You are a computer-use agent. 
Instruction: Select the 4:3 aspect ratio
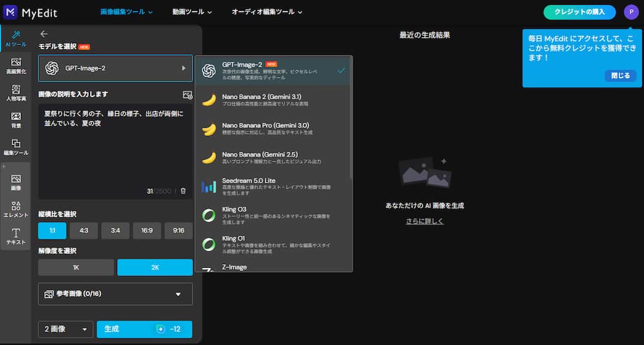tap(84, 231)
